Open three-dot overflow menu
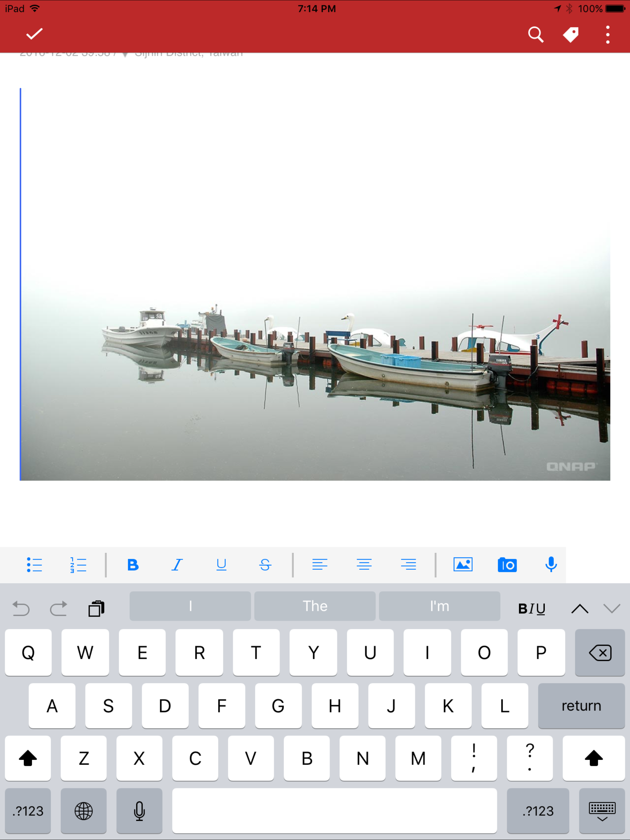 click(608, 35)
